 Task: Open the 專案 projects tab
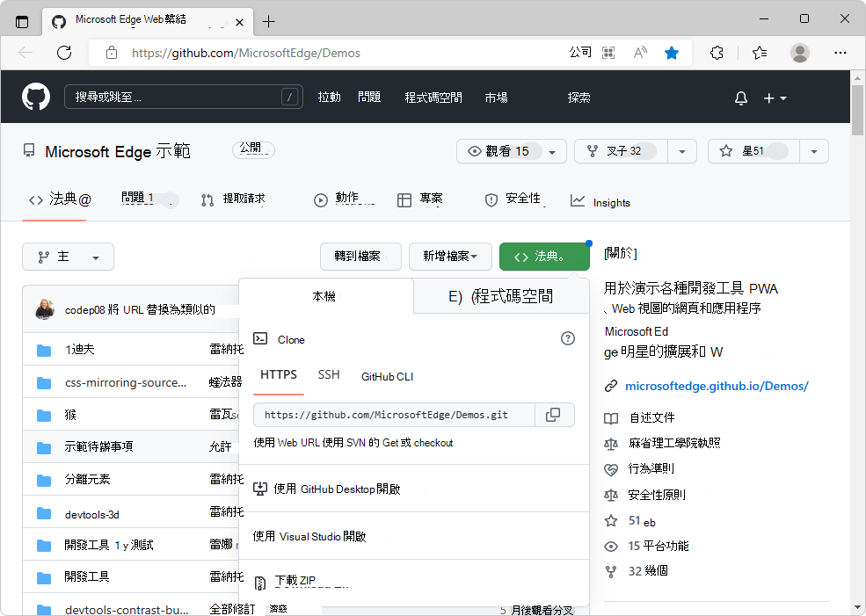(420, 199)
